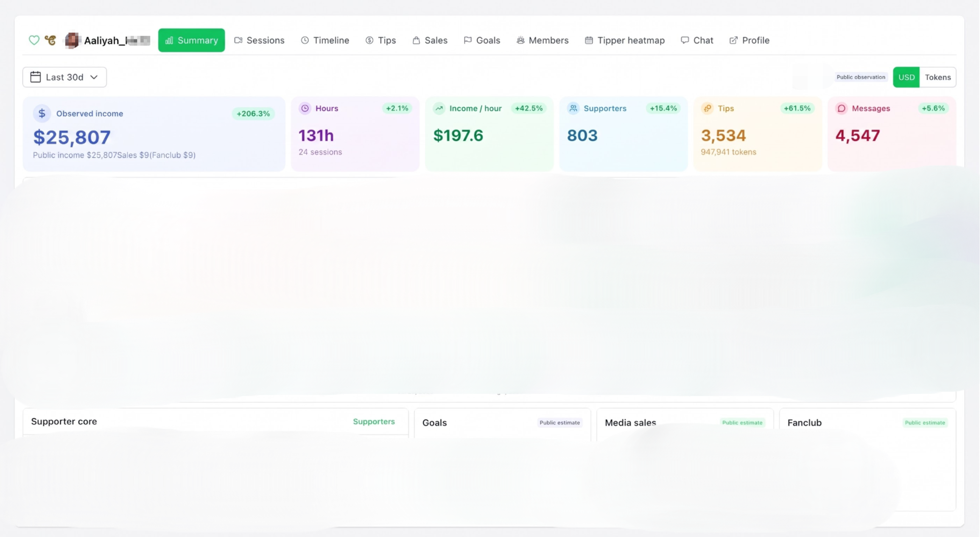Open the Supporters link in Supporter core
The width and height of the screenshot is (980, 537).
(374, 421)
